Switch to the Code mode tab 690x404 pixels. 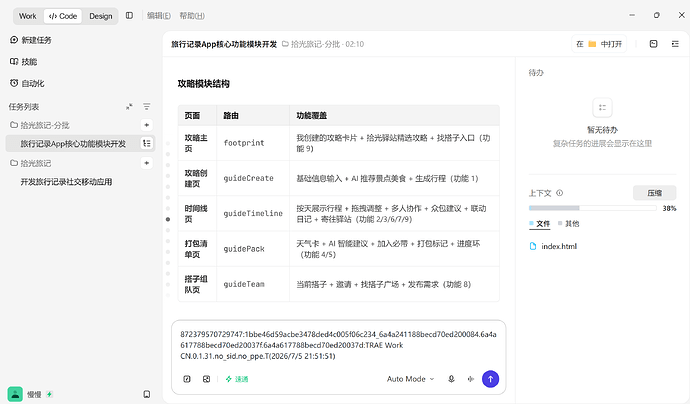(63, 16)
